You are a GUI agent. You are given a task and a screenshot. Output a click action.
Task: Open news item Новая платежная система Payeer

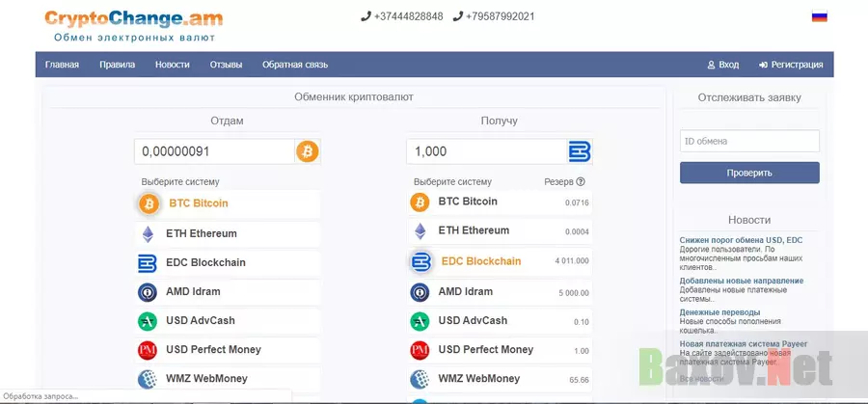744,343
